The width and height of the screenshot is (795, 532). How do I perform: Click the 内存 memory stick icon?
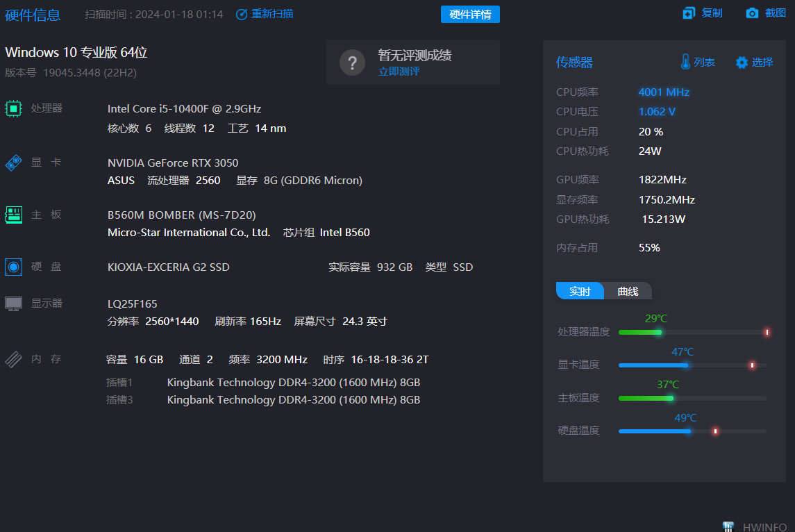click(x=13, y=359)
